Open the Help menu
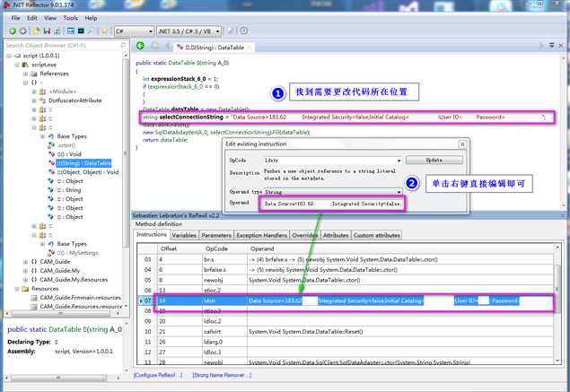Viewport: 570px width, 392px height. (91, 18)
